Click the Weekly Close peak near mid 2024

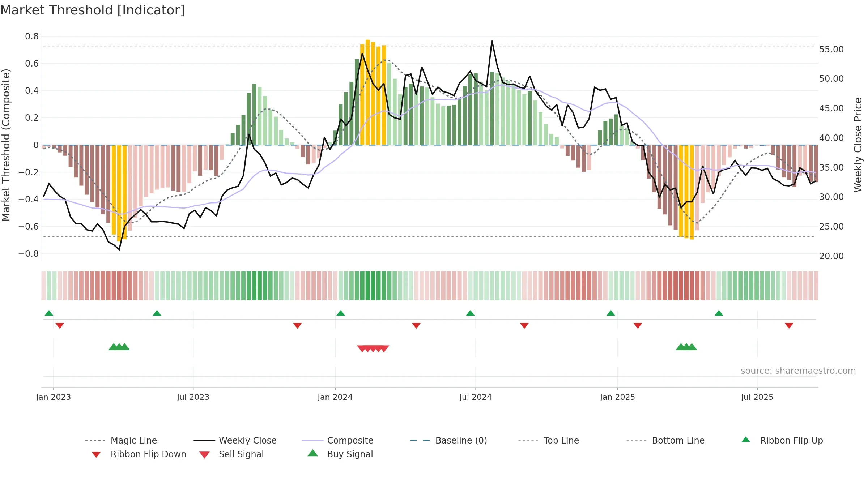coord(492,41)
